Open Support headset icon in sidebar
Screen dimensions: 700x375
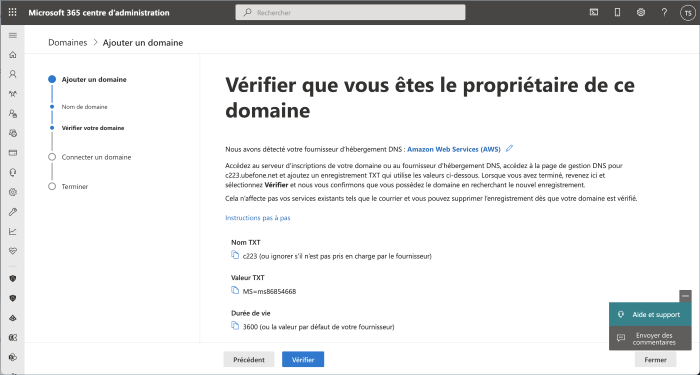[x=12, y=172]
